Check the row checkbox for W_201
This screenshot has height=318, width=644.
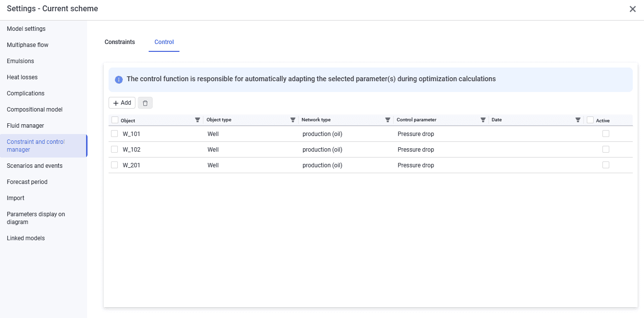(114, 165)
